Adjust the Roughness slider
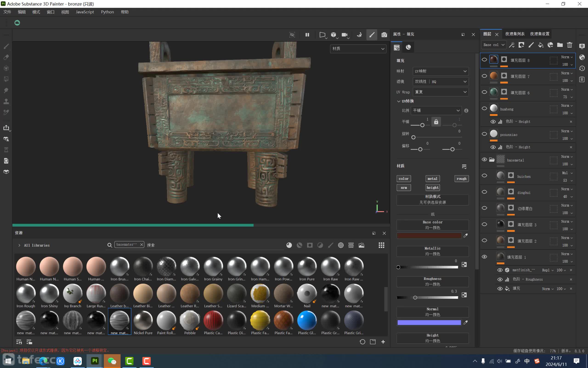The height and width of the screenshot is (368, 588). pyautogui.click(x=427, y=298)
